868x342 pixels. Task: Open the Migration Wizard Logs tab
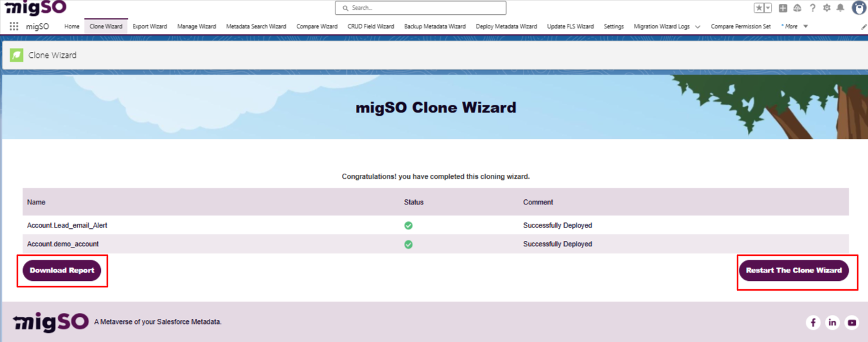[x=662, y=26]
